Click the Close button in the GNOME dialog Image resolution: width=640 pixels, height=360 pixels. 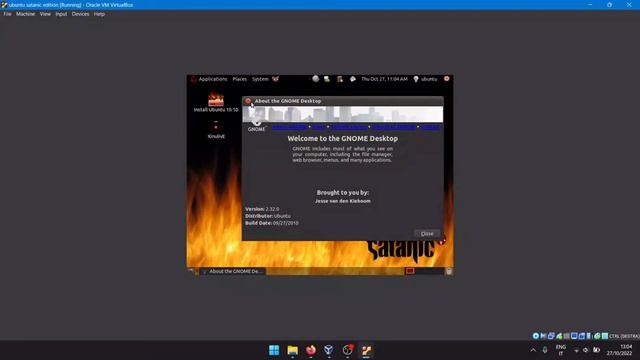tap(427, 233)
